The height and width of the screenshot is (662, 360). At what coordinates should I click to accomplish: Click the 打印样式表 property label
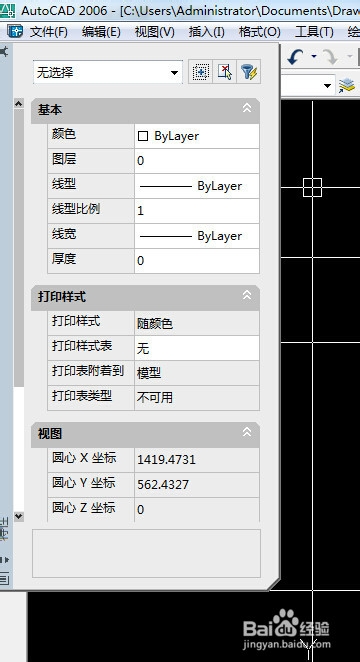(x=82, y=346)
